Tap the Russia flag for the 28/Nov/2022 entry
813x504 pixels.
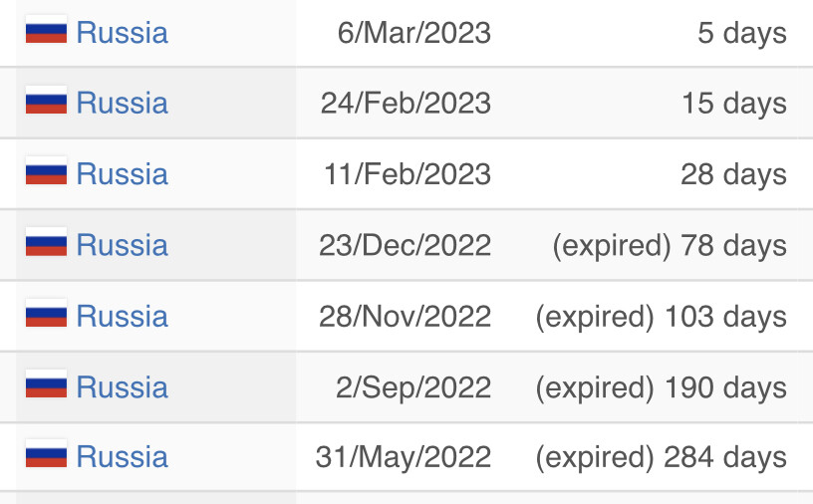(46, 316)
